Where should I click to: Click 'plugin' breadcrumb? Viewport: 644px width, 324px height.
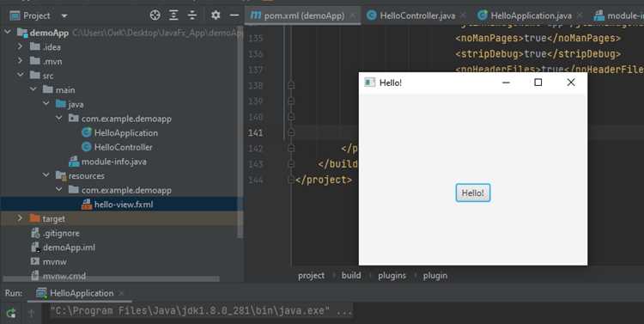click(x=435, y=276)
